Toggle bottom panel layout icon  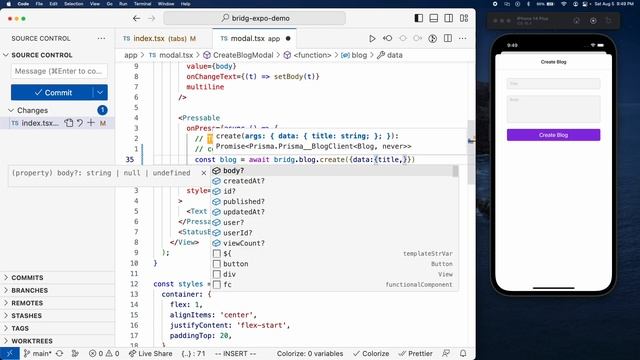(x=433, y=18)
